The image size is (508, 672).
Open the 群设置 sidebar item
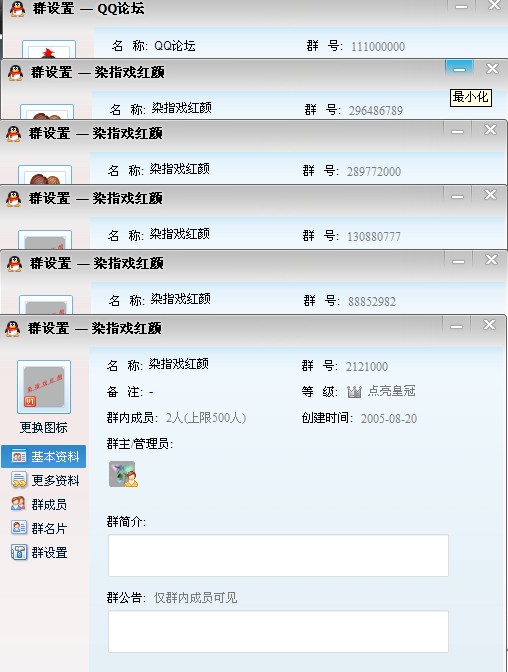(39, 552)
